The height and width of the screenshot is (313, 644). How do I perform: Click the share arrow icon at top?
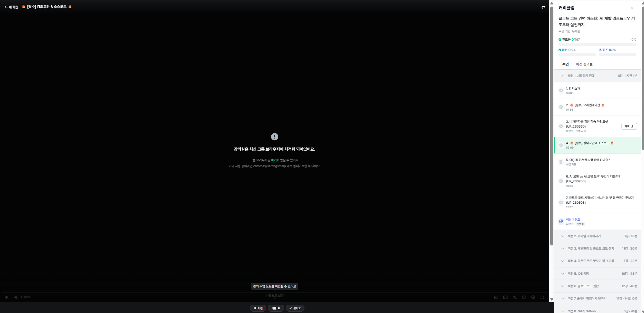tap(543, 7)
